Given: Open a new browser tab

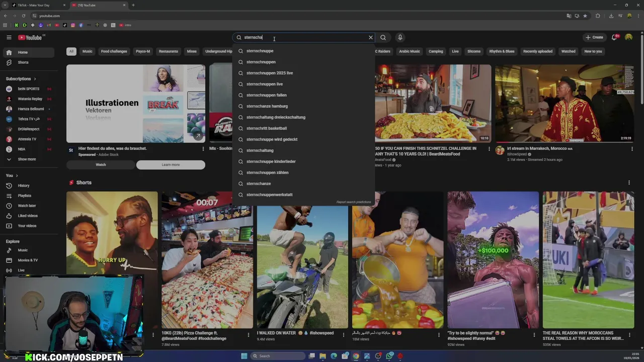Looking at the screenshot, I should point(133,5).
